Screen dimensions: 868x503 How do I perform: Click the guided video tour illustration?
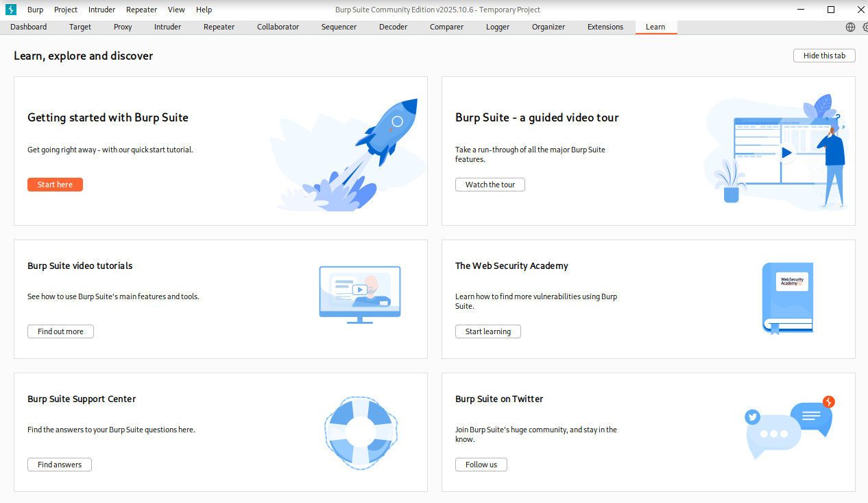tap(777, 152)
